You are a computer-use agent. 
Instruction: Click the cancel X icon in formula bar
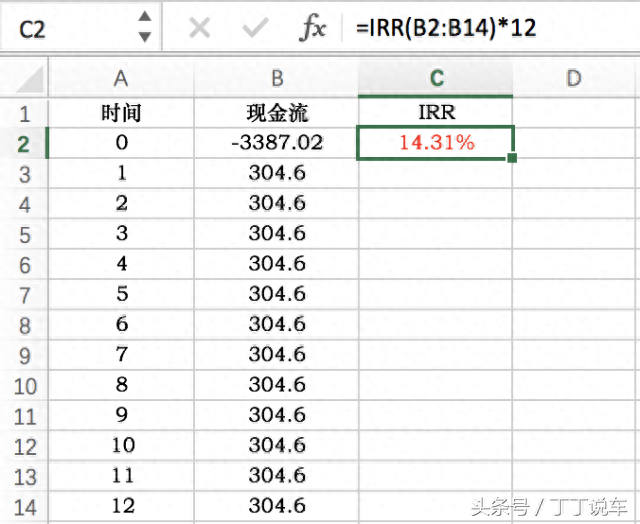(x=200, y=29)
